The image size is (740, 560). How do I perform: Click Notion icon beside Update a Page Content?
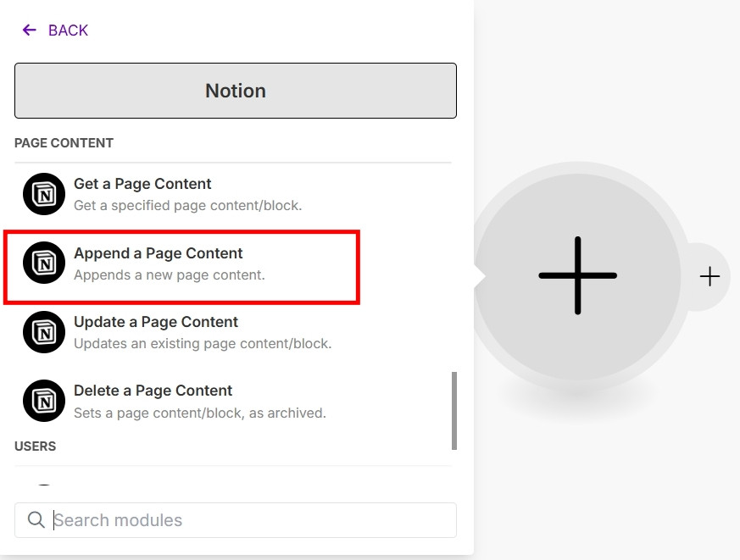[x=44, y=332]
